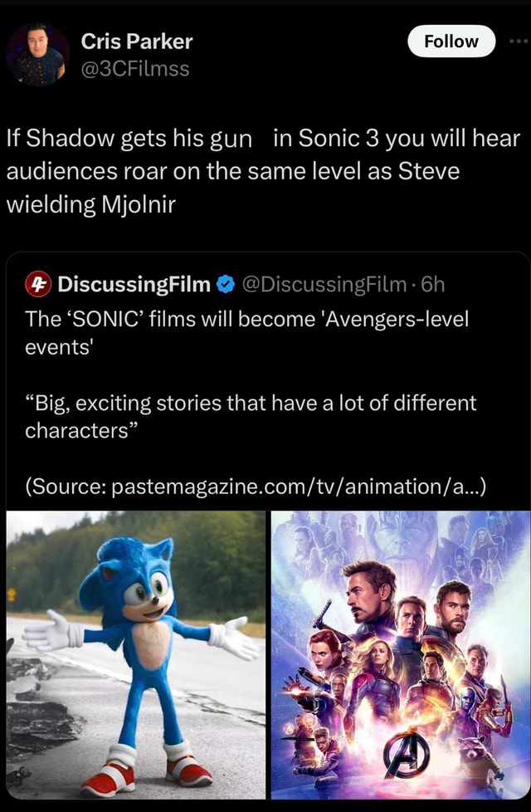Open the three-dot more options menu

click(x=517, y=42)
